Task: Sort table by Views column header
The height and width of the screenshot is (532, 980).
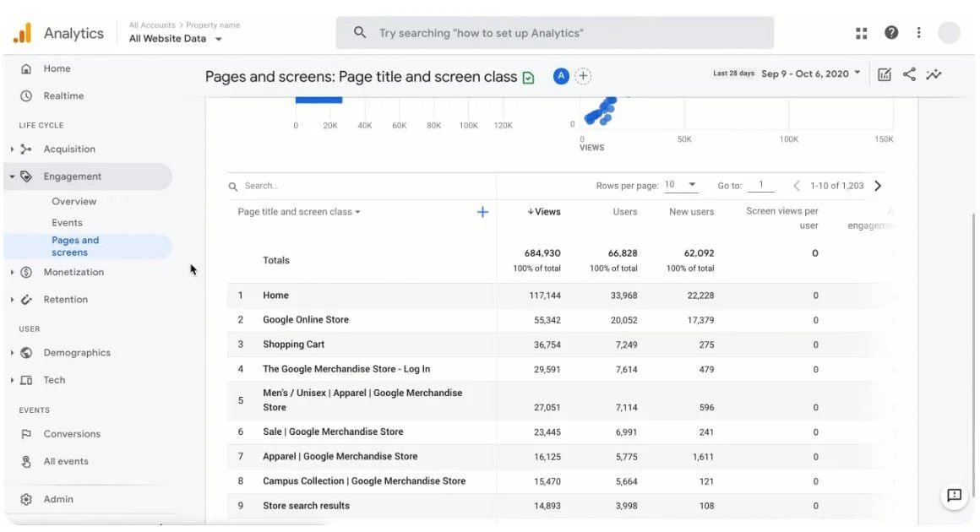Action: coord(544,212)
